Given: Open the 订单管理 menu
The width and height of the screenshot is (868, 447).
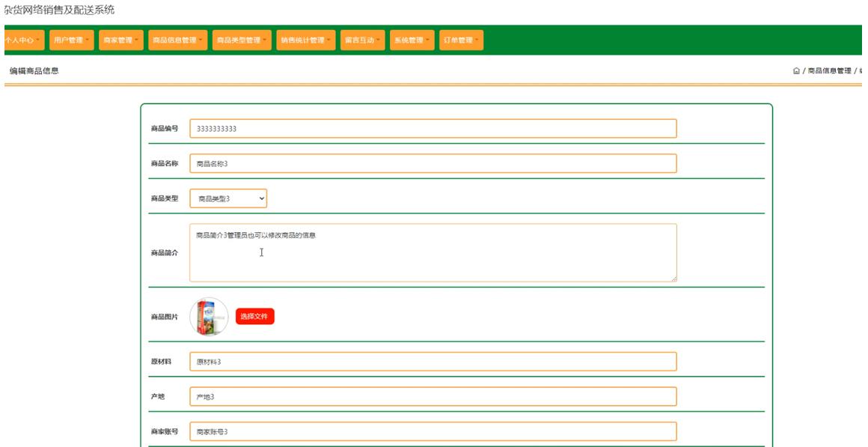Looking at the screenshot, I should click(461, 40).
